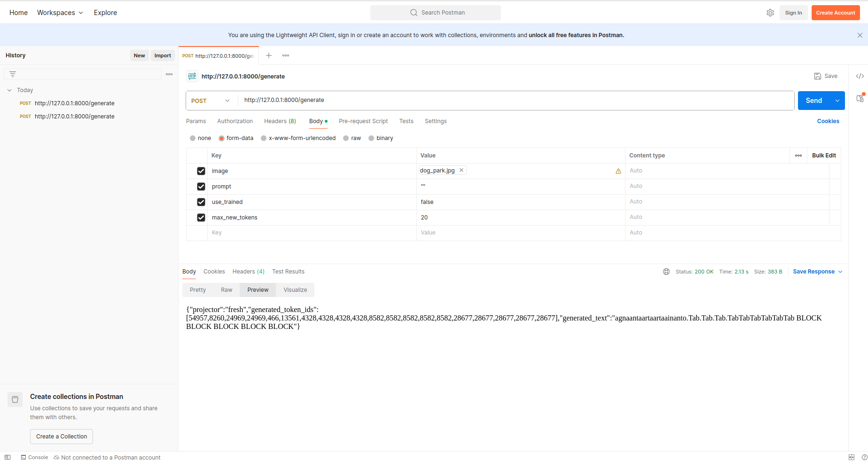The height and width of the screenshot is (461, 868).
Task: Open the tab options ellipsis menu
Action: tap(286, 55)
